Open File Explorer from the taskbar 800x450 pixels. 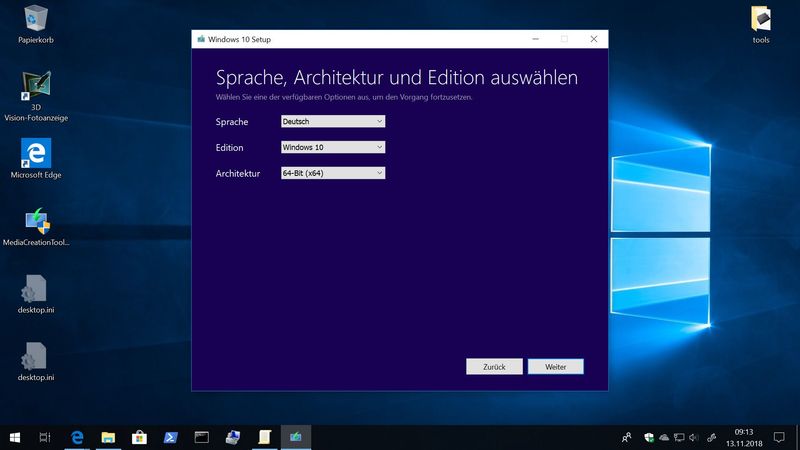coord(108,437)
